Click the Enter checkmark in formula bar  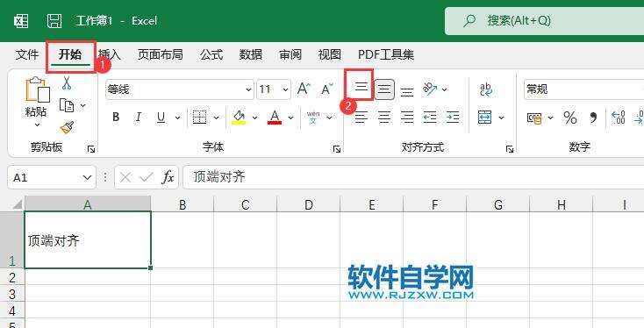point(147,177)
